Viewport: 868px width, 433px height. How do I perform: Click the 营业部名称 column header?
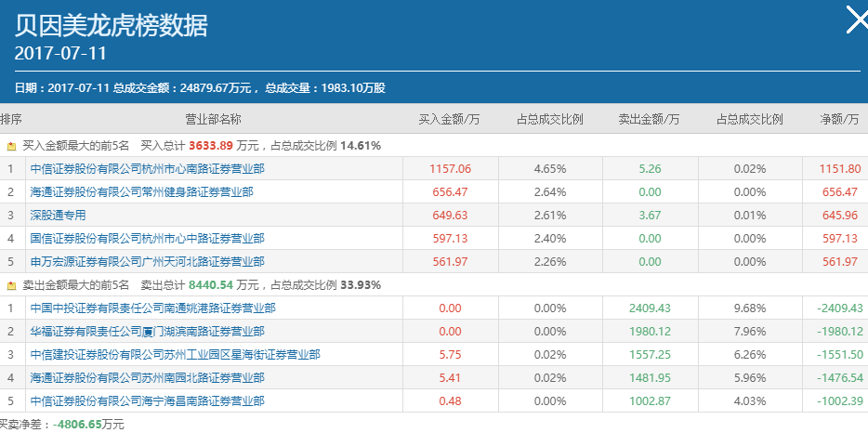click(x=213, y=120)
